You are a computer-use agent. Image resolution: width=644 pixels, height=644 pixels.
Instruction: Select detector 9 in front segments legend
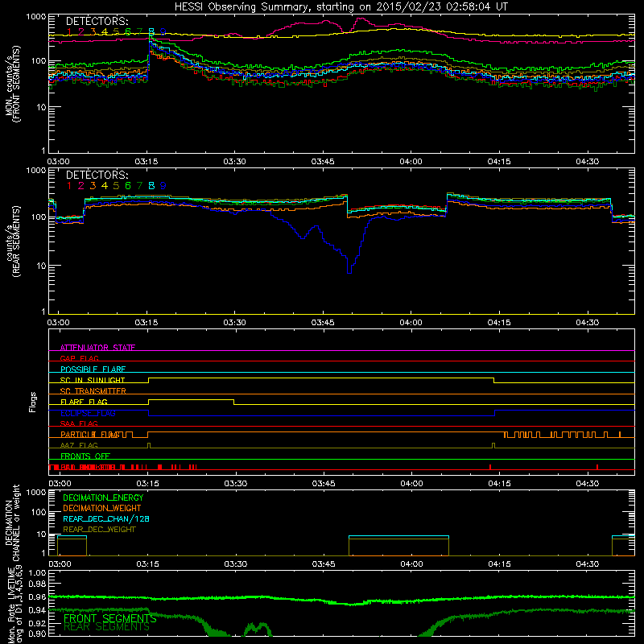[163, 32]
